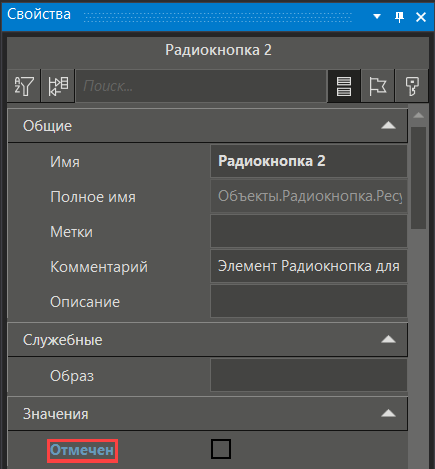Select the Отмечен property label
Image resolution: width=435 pixels, height=469 pixels.
click(x=82, y=450)
